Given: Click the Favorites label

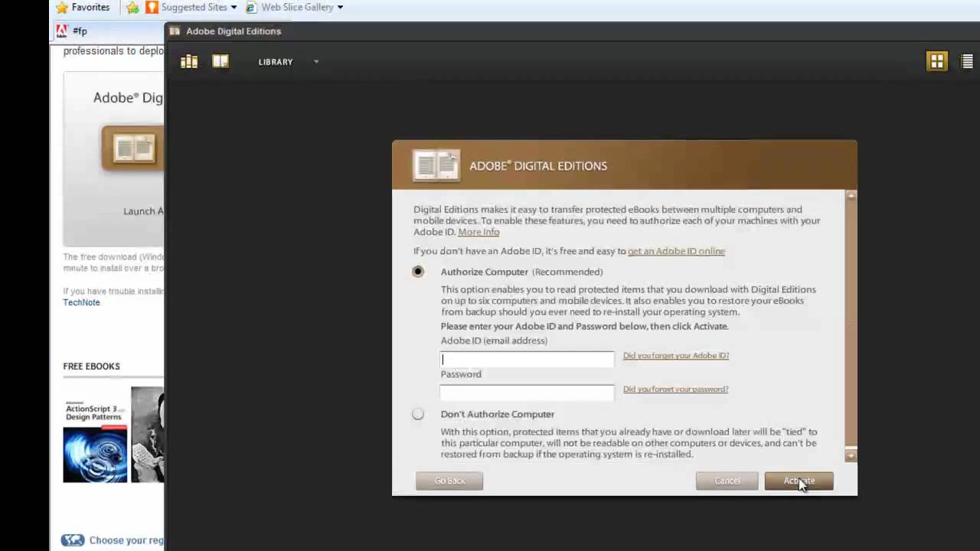Looking at the screenshot, I should point(90,8).
